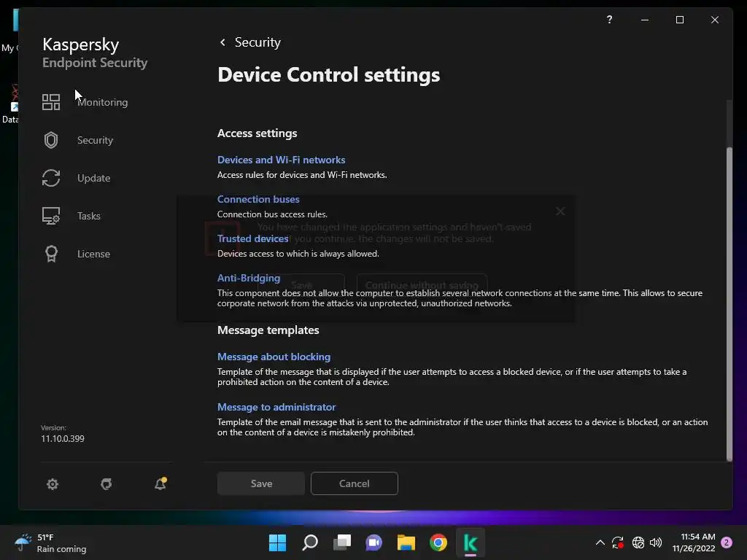Open notification center badge
This screenshot has width=747, height=560.
pyautogui.click(x=727, y=542)
